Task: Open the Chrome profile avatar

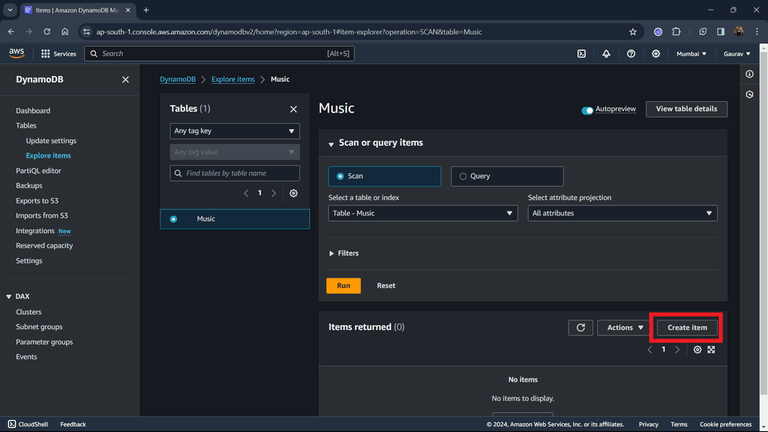Action: [739, 32]
